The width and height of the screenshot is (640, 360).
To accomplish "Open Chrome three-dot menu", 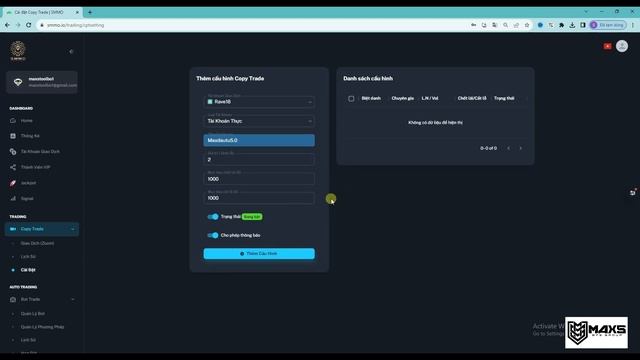I will 633,25.
